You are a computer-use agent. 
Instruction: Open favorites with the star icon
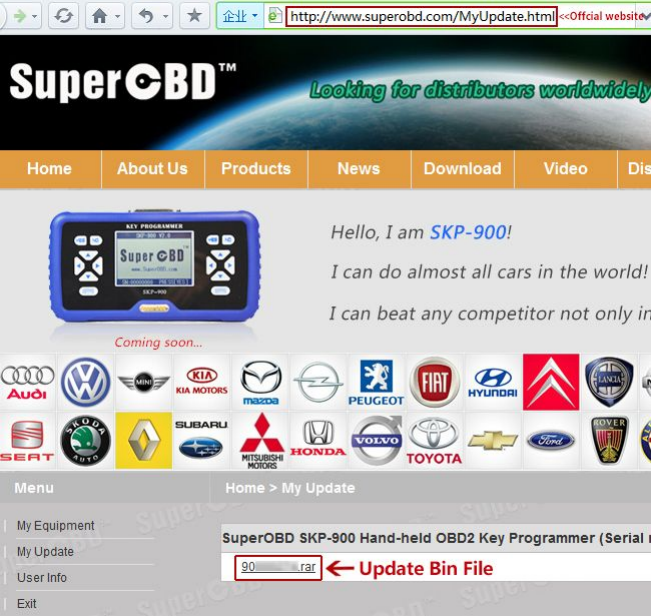194,16
